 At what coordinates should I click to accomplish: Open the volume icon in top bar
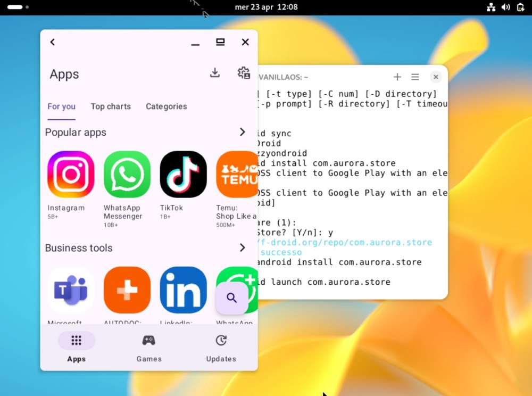pos(505,7)
